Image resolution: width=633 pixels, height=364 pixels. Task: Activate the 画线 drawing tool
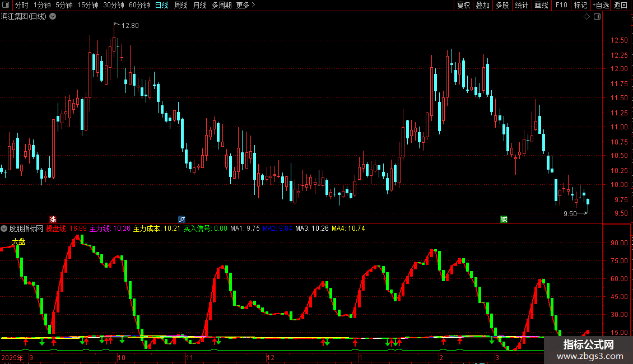[x=541, y=5]
